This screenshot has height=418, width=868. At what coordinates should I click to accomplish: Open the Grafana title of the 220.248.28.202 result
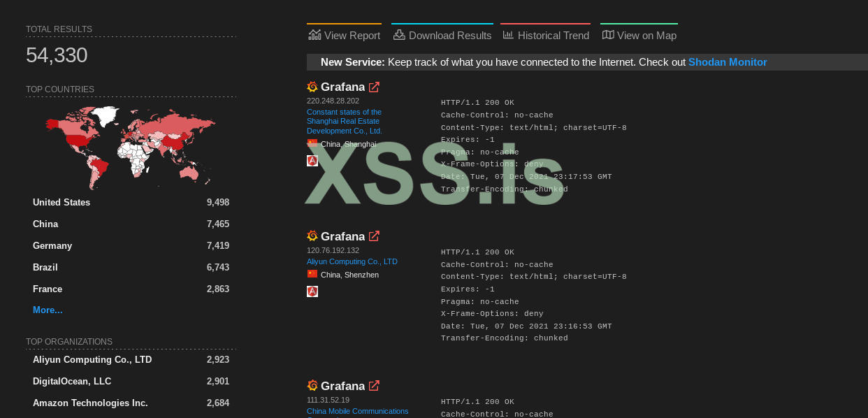point(342,87)
